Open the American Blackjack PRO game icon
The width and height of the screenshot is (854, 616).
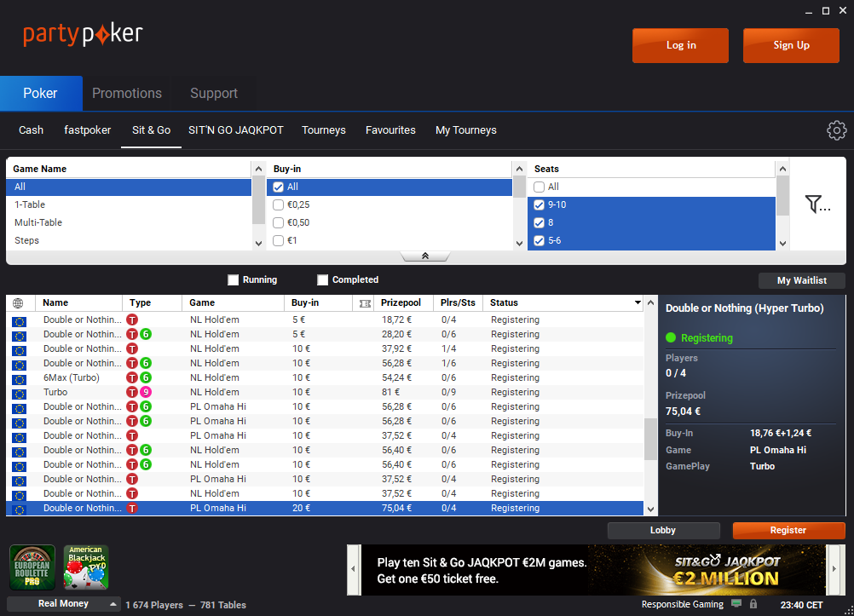click(x=85, y=567)
